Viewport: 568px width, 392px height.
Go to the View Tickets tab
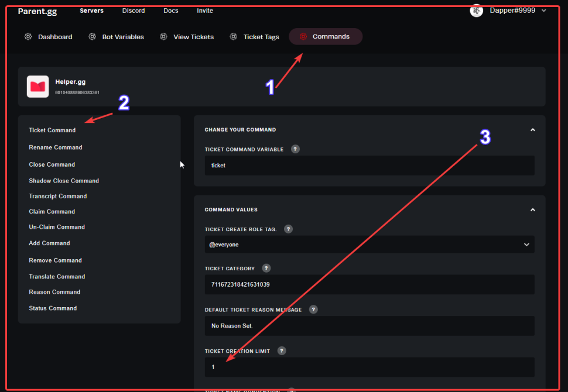click(x=187, y=36)
